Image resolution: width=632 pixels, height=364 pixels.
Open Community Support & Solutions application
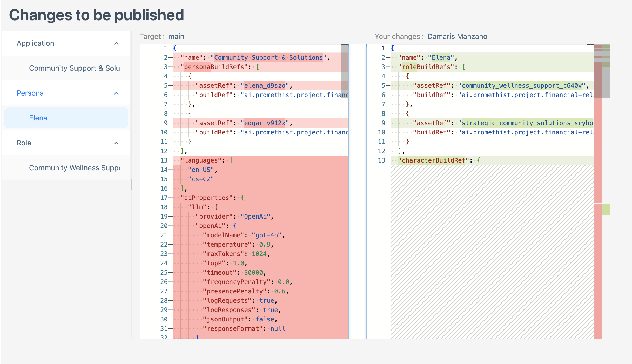pos(74,68)
